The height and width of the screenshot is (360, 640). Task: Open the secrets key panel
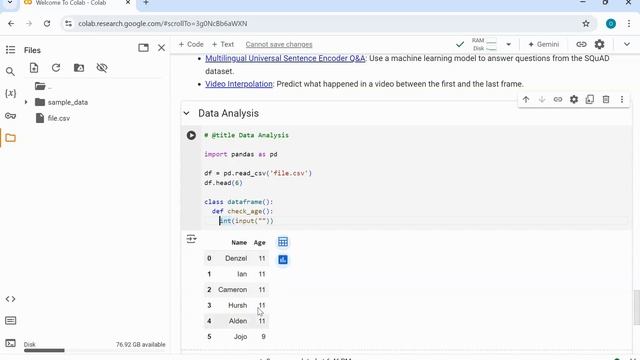(10, 116)
